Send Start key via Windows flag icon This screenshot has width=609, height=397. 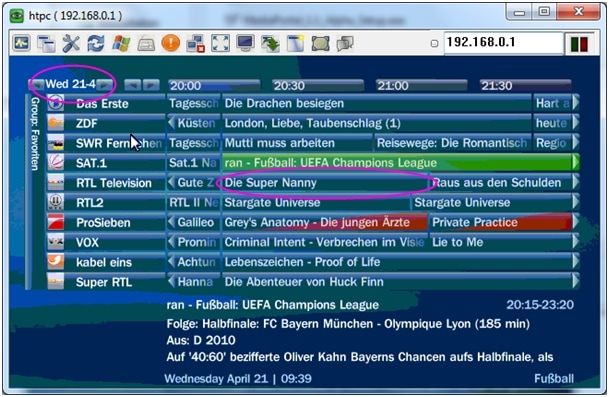click(x=121, y=43)
